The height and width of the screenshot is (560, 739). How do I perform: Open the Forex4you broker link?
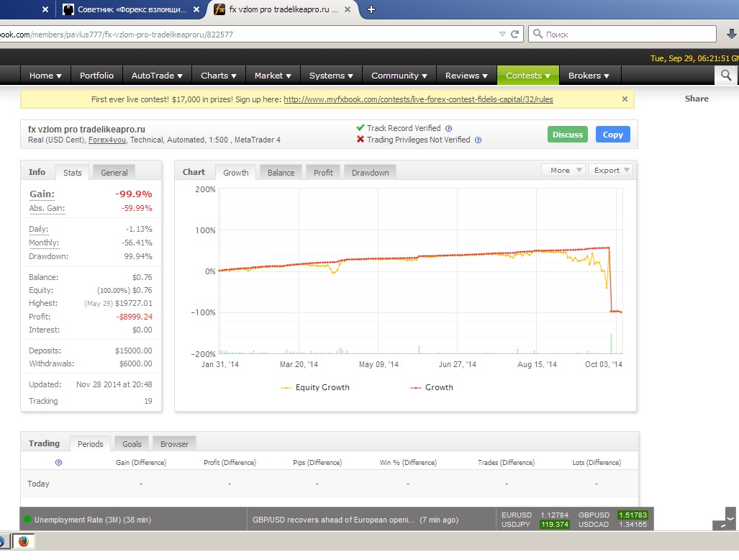click(107, 140)
